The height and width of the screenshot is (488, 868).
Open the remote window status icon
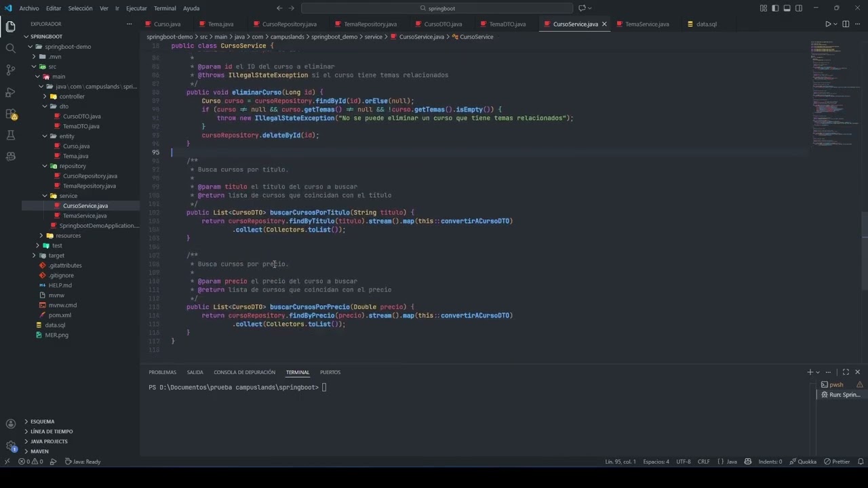click(7, 462)
